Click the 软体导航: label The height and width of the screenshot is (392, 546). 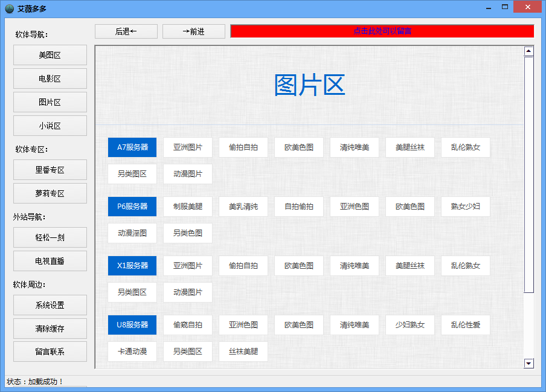click(x=31, y=34)
